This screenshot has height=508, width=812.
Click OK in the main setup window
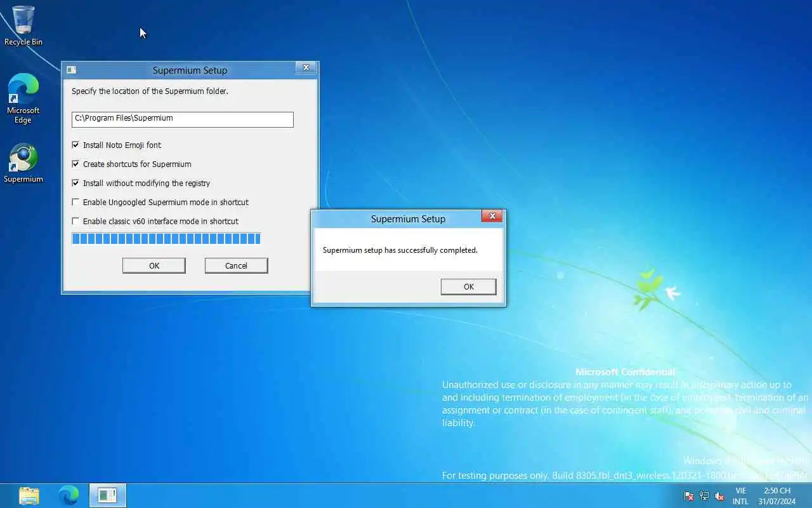click(x=154, y=265)
